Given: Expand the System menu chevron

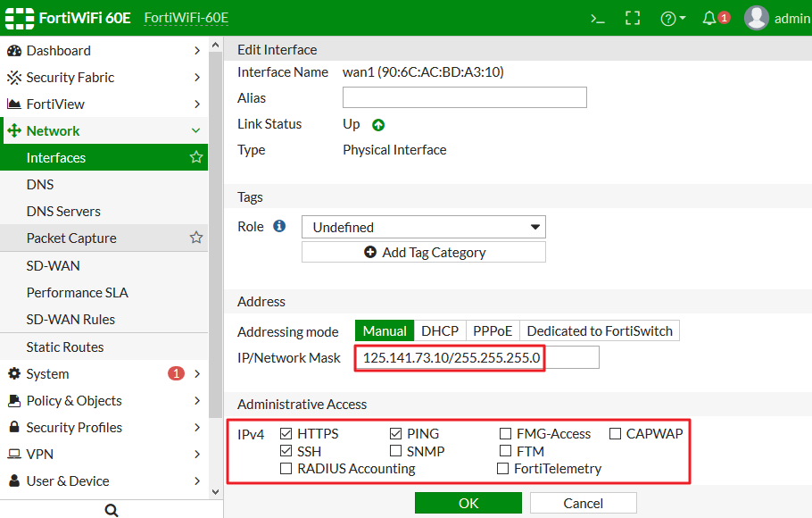Looking at the screenshot, I should [197, 374].
